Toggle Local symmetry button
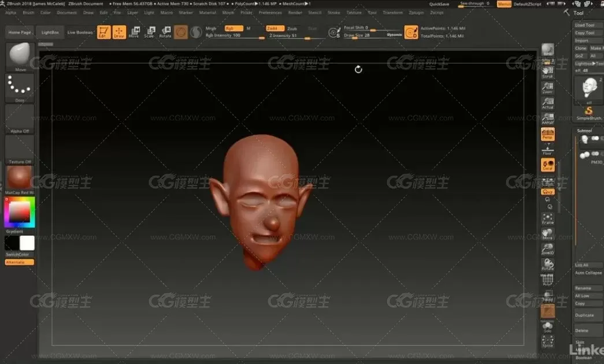The width and height of the screenshot is (604, 364). coord(547,165)
